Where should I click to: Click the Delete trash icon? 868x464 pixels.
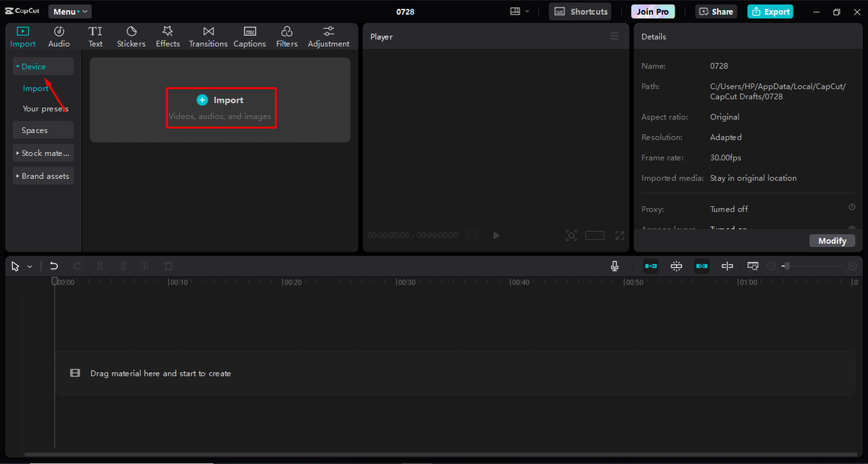coord(169,267)
